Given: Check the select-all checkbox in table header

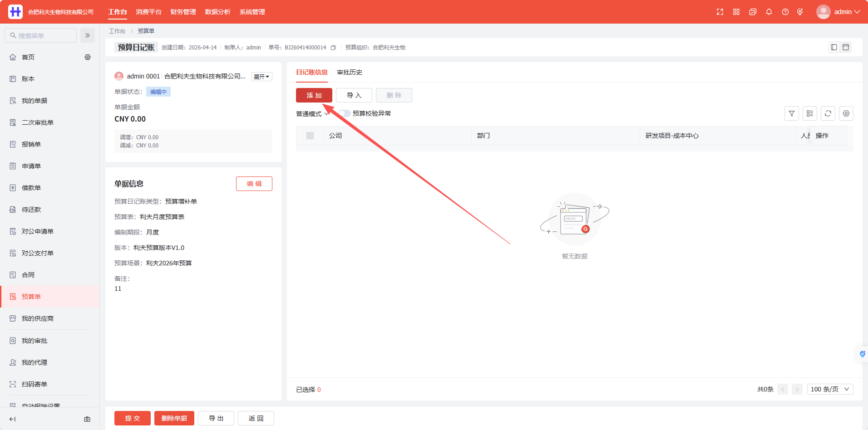Looking at the screenshot, I should click(310, 136).
